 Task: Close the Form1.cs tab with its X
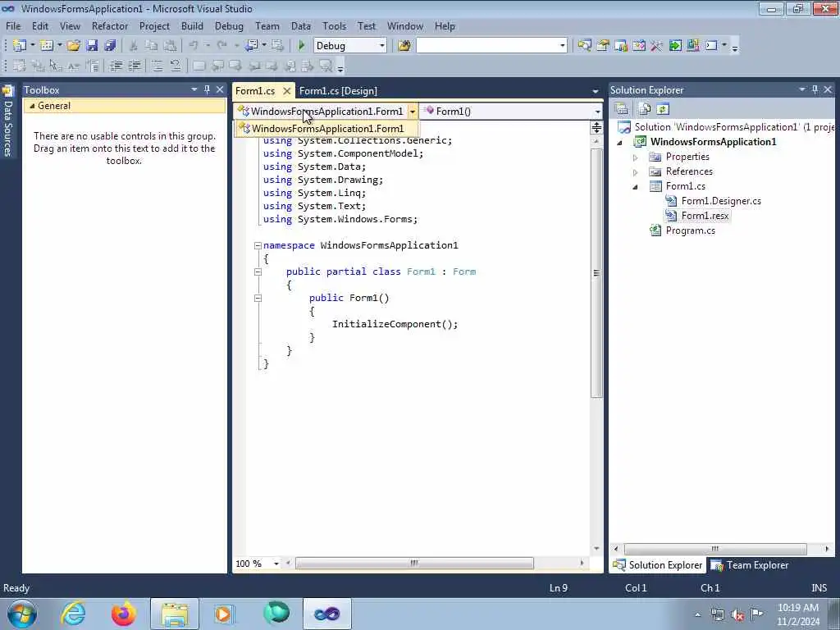287,90
